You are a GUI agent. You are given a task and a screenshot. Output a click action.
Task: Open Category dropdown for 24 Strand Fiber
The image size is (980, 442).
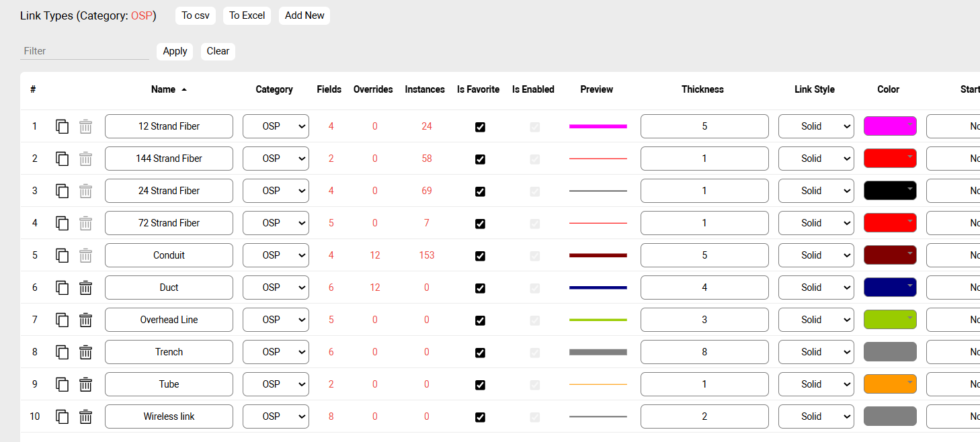click(276, 191)
